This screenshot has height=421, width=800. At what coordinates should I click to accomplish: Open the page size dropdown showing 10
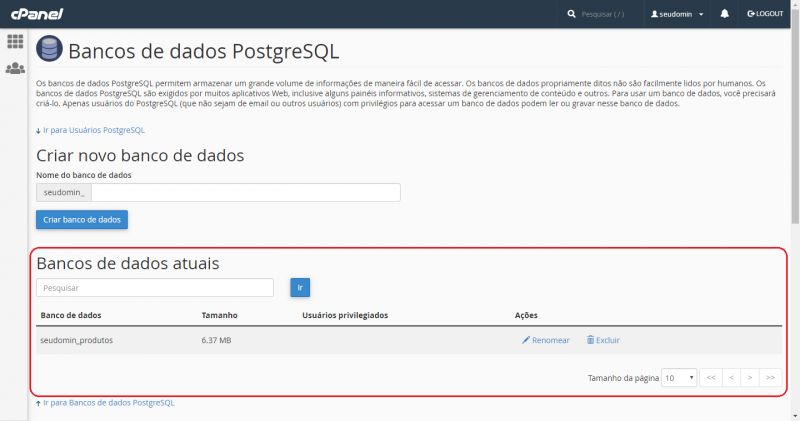tap(679, 378)
